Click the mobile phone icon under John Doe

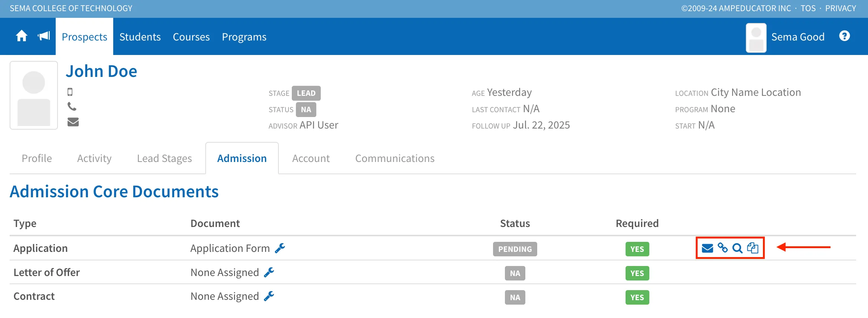70,92
